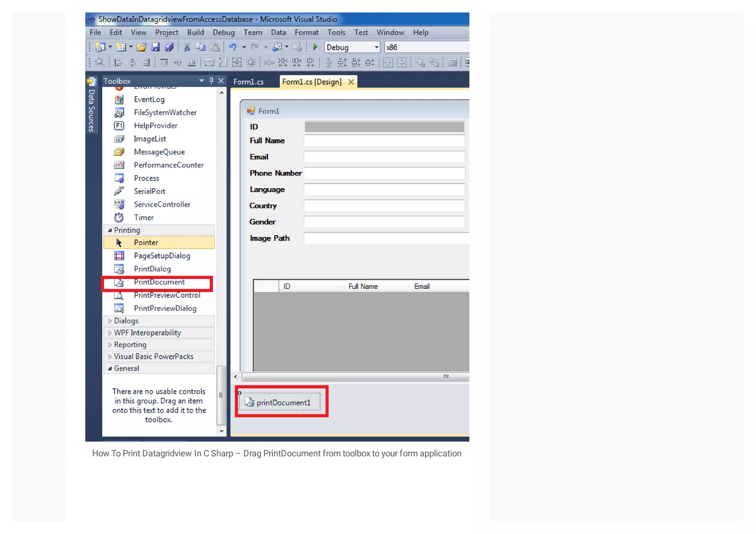
Task: Select PageSetupDialog in the toolbox
Action: (162, 256)
